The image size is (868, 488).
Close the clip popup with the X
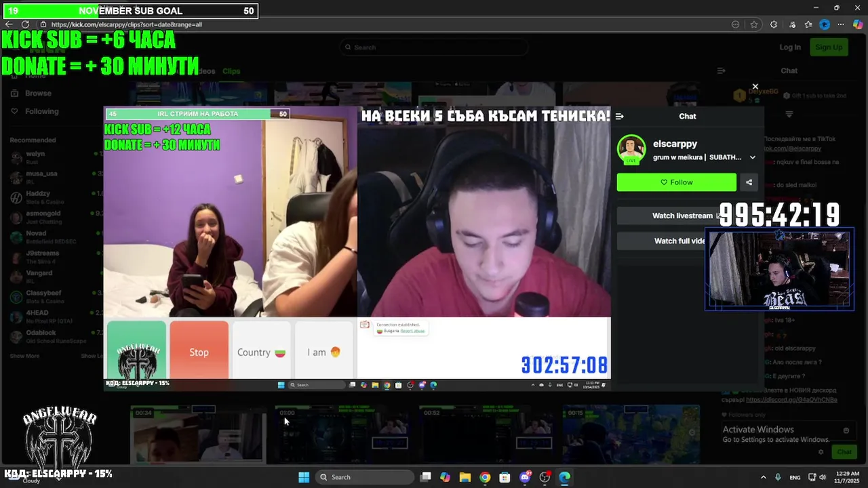(755, 87)
